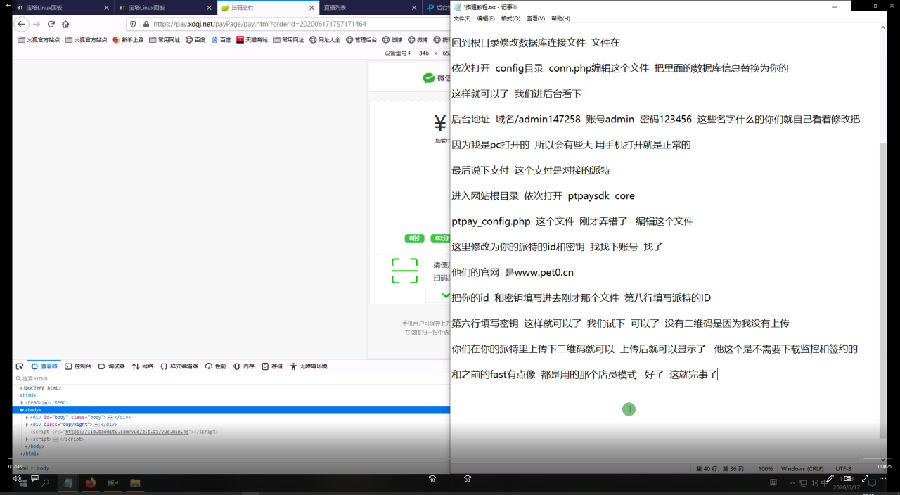The height and width of the screenshot is (495, 900).
Task: Close the active 扫码支付 Firefox tab
Action: click(x=312, y=8)
